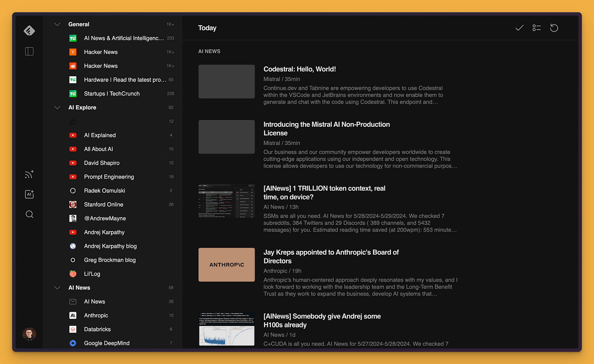Viewport: 594px width, 364px height.
Task: Click the 233 unread count
Action: tap(171, 38)
